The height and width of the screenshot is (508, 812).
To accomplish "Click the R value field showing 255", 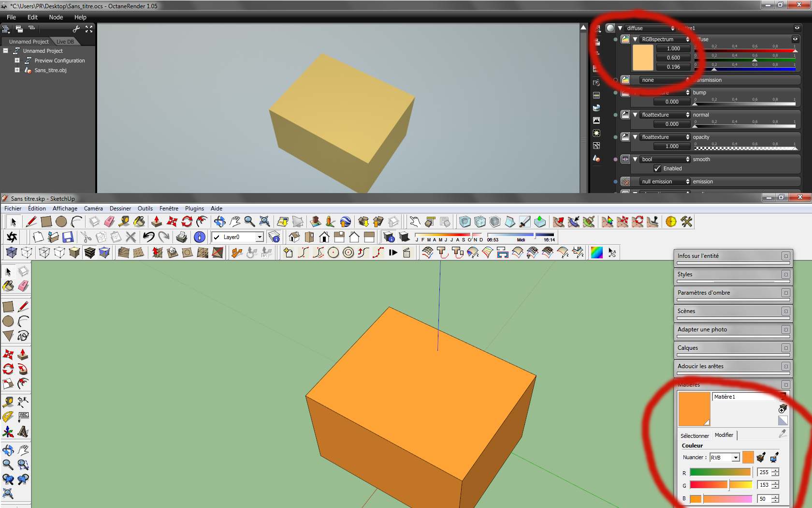I will coord(764,472).
